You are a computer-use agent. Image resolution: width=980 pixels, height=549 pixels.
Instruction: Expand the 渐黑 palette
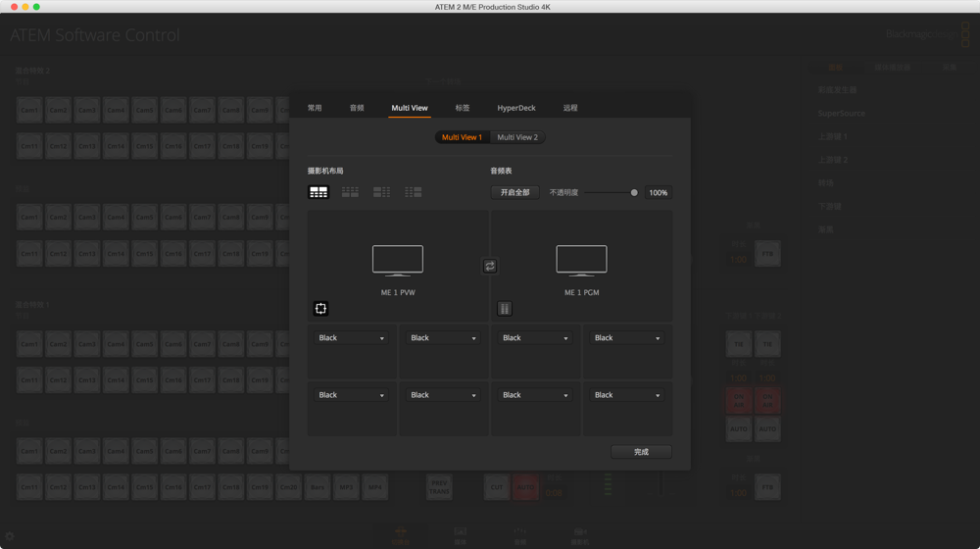point(825,229)
